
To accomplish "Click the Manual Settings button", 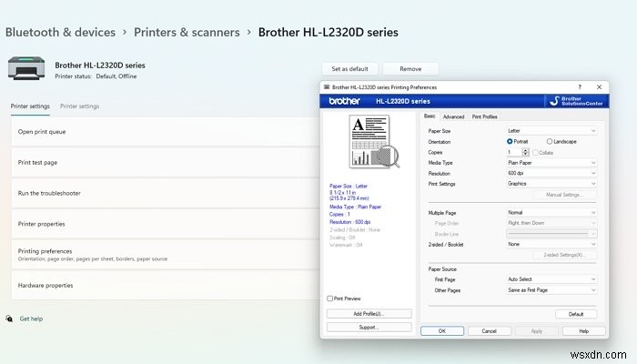I will coord(565,195).
